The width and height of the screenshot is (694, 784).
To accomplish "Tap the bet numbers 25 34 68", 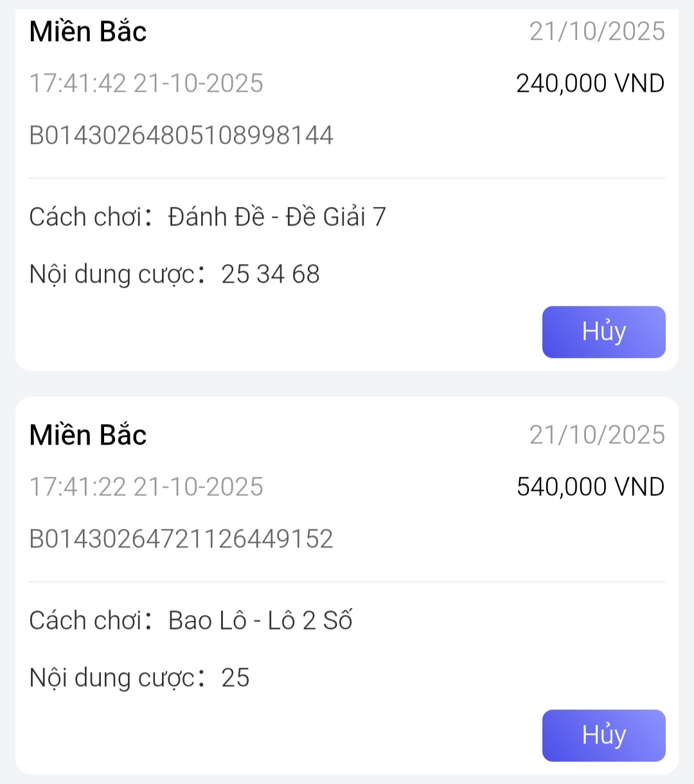I will tap(271, 274).
